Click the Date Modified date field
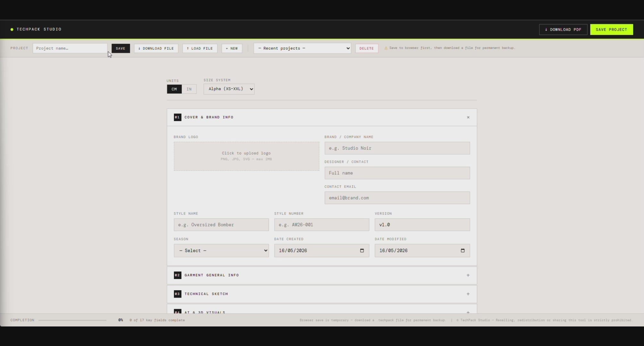644x346 pixels. [422, 251]
